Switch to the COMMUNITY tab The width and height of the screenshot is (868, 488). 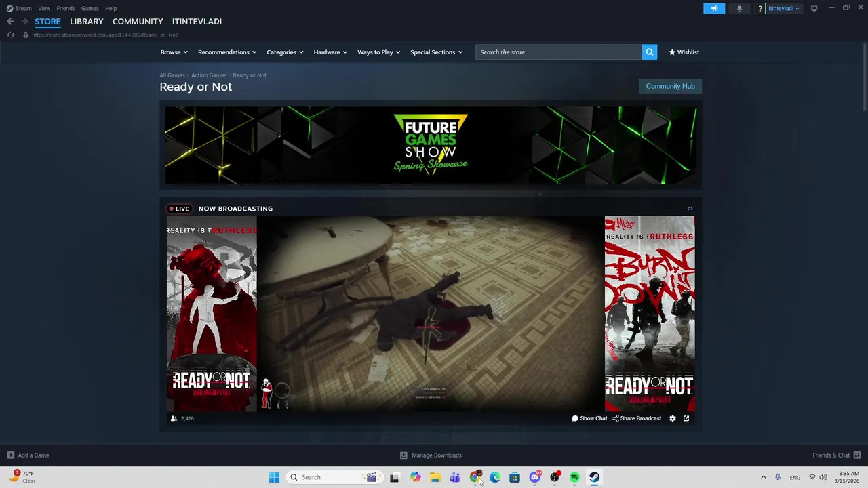138,22
